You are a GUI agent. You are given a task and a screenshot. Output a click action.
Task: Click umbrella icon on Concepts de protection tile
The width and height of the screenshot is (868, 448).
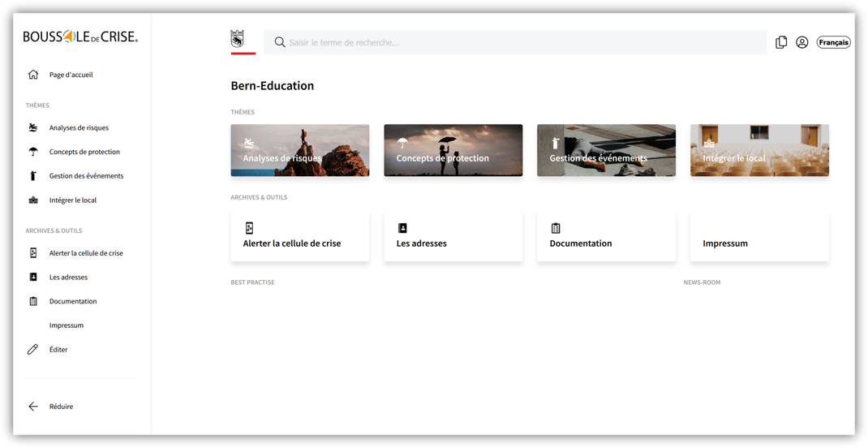pyautogui.click(x=402, y=144)
